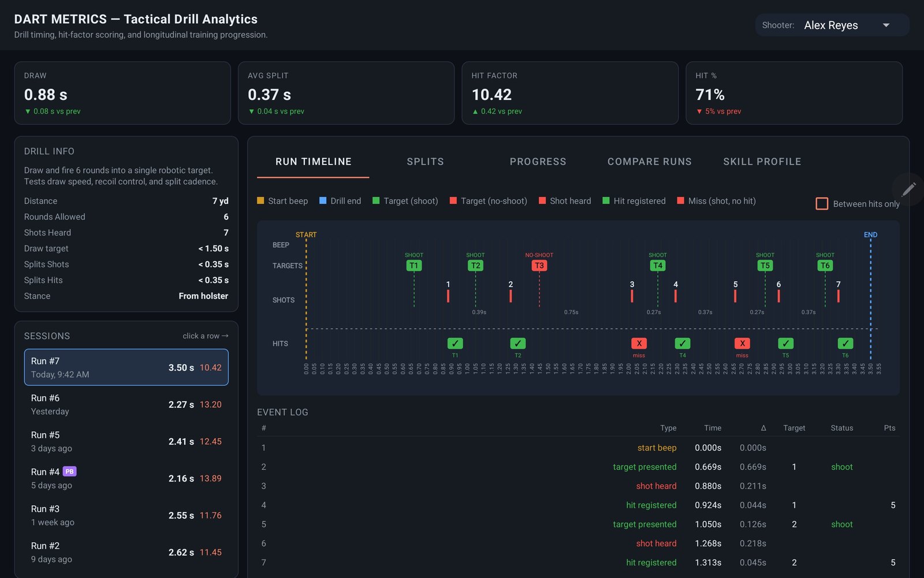Click 'hit registered' row at 0.924s
Viewport: 924px width, 578px height.
coord(578,505)
